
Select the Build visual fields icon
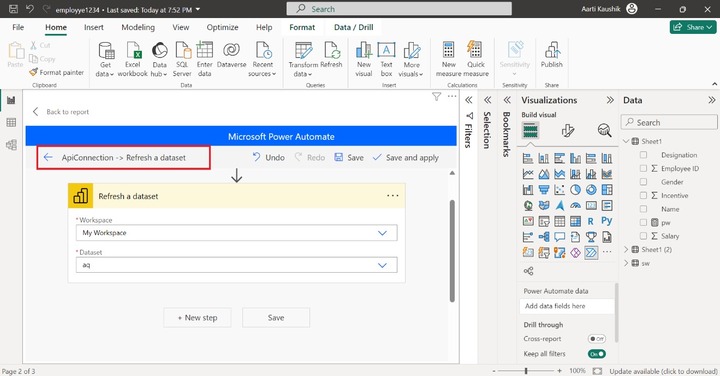pyautogui.click(x=530, y=131)
